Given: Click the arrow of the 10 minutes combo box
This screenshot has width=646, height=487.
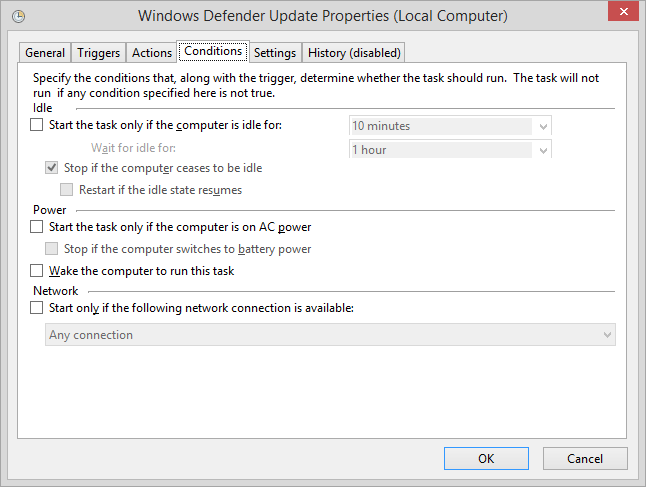Looking at the screenshot, I should tap(543, 126).
